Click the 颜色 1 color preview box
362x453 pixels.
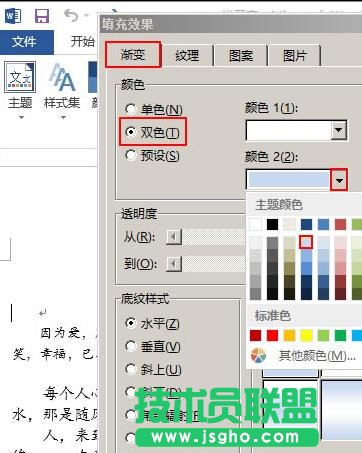click(288, 130)
